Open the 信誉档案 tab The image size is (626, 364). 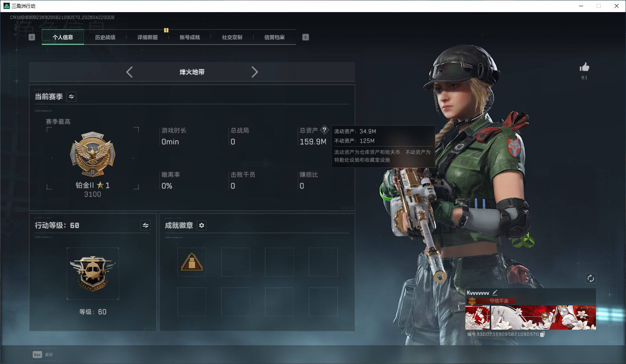point(275,37)
